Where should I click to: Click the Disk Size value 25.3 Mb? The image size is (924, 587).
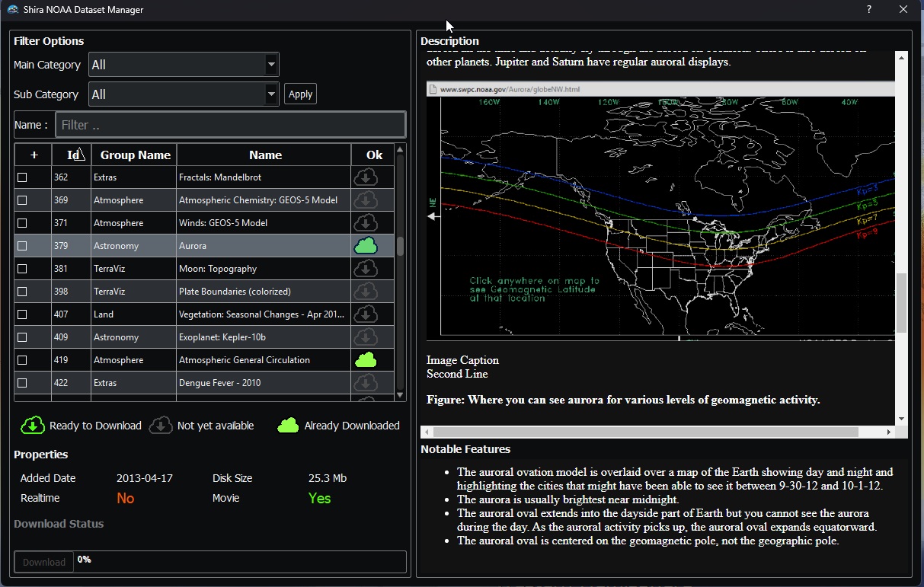(x=328, y=478)
